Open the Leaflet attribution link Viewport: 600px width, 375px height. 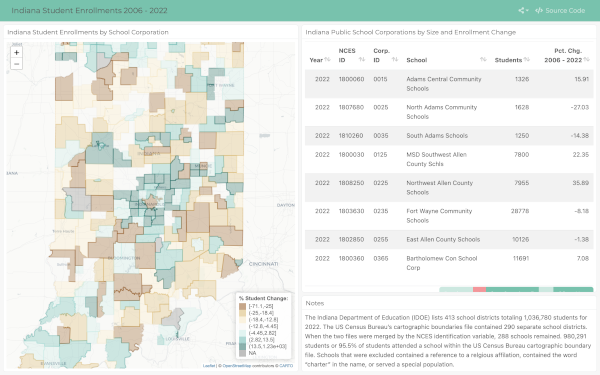(209, 366)
